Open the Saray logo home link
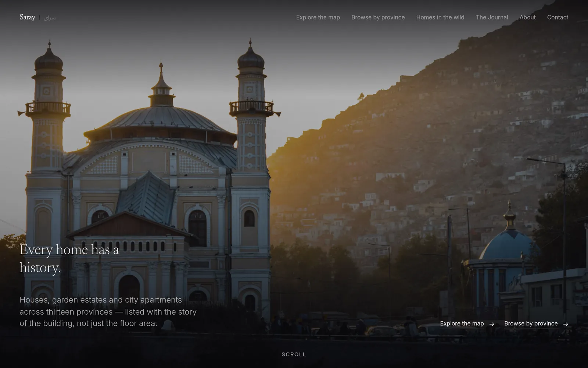 coord(27,17)
